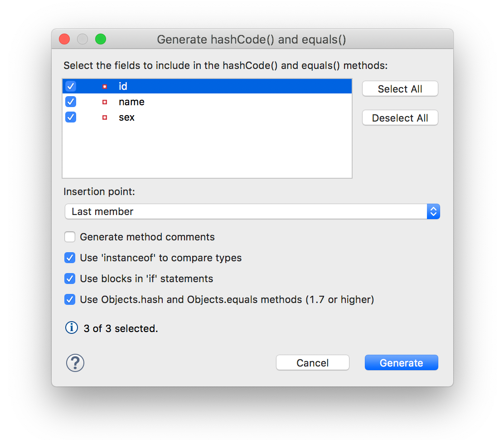Click the Select All button
504x440 pixels.
click(400, 89)
